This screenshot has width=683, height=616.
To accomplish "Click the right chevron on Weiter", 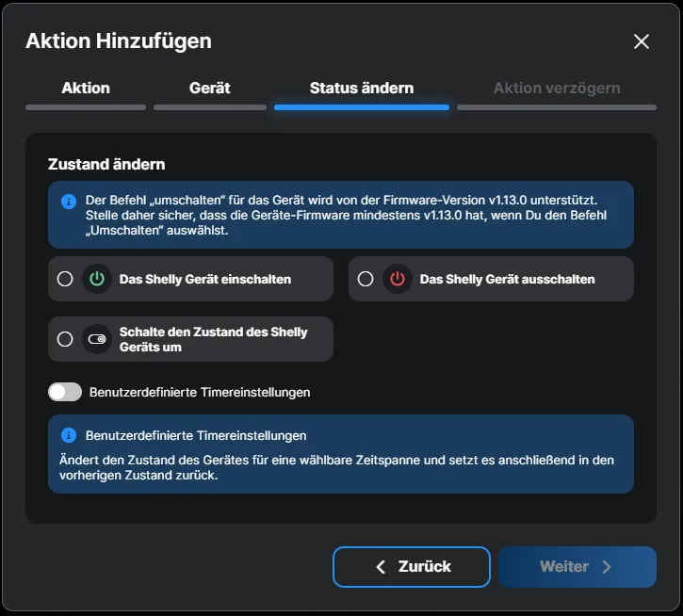I will point(607,567).
